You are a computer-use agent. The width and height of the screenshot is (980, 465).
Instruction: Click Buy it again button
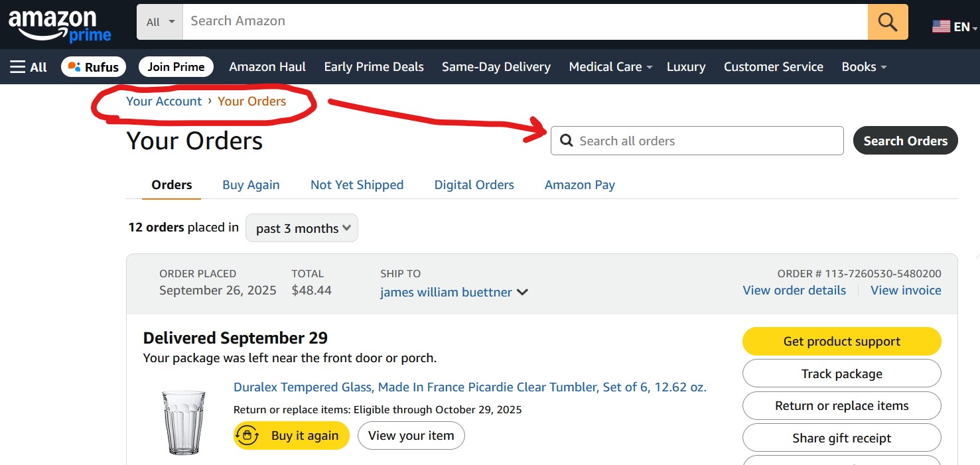pyautogui.click(x=291, y=436)
